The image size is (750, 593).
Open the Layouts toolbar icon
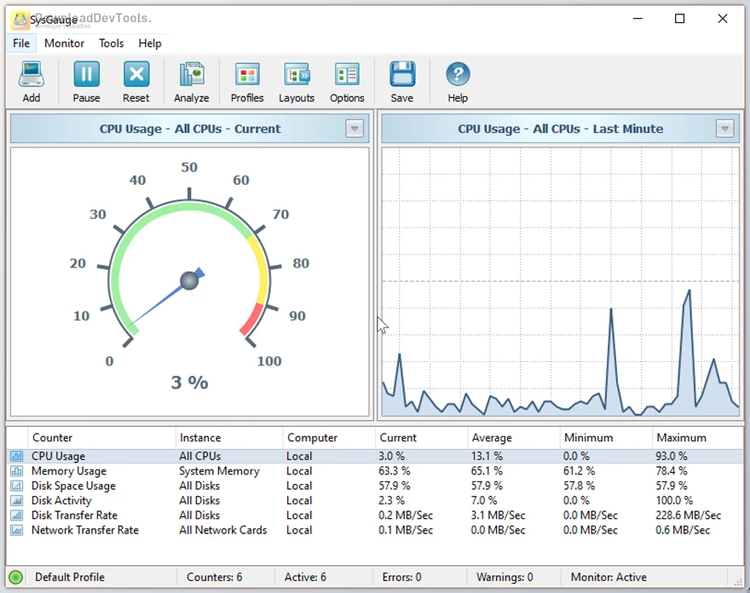(297, 75)
